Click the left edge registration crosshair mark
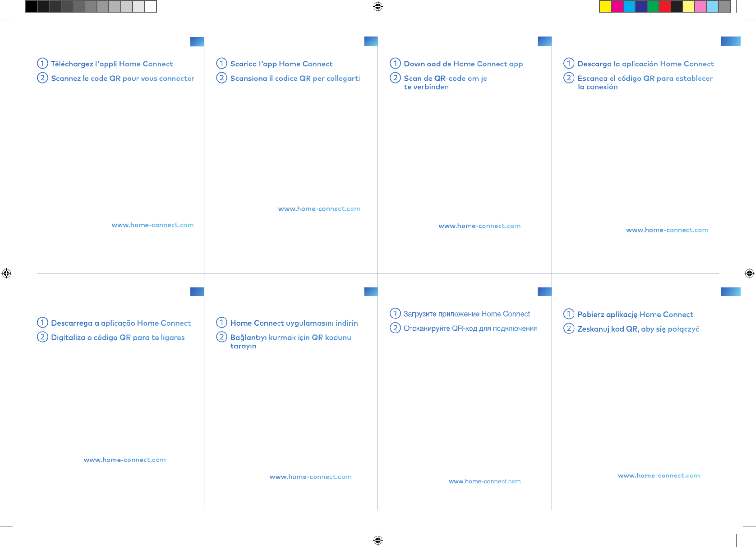This screenshot has height=547, width=756. pyautogui.click(x=6, y=273)
